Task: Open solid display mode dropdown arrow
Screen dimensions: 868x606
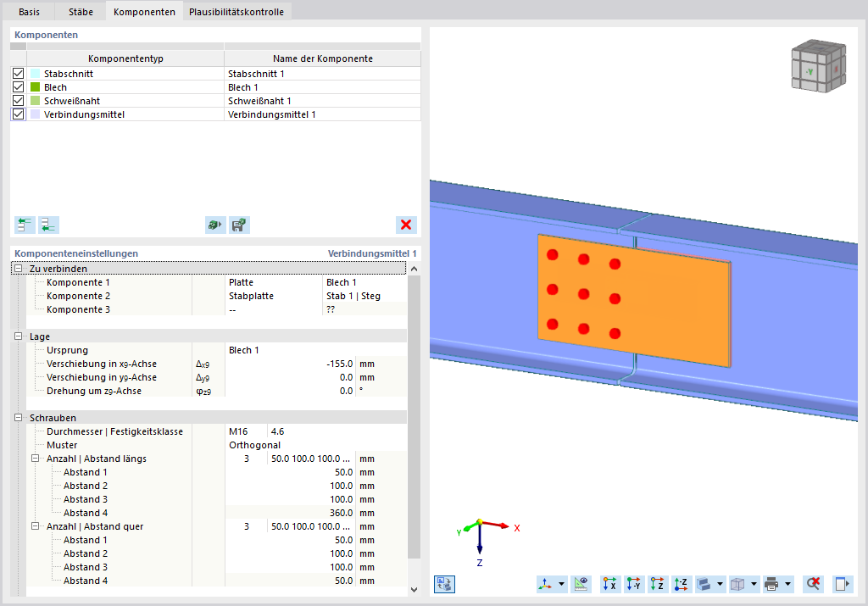Action: click(721, 584)
